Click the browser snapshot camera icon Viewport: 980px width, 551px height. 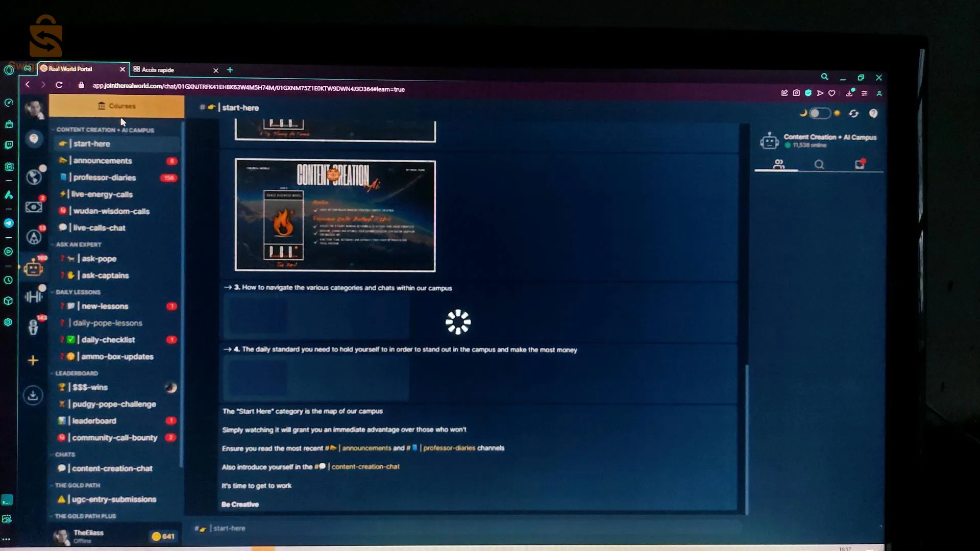click(x=796, y=93)
